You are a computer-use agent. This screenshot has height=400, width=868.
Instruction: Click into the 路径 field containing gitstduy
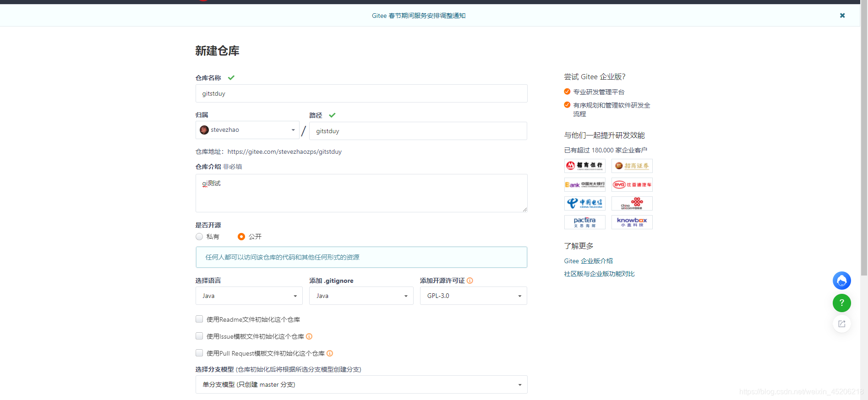(418, 131)
